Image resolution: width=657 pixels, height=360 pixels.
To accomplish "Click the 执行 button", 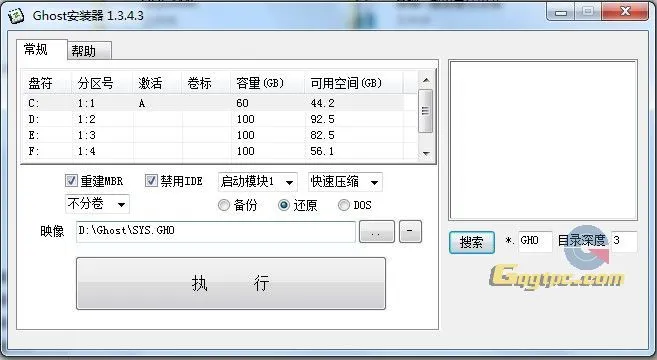I will [231, 283].
